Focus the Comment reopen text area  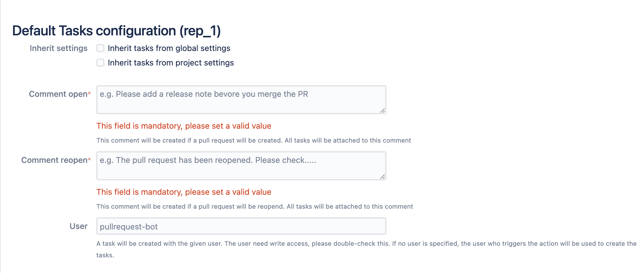tap(241, 165)
